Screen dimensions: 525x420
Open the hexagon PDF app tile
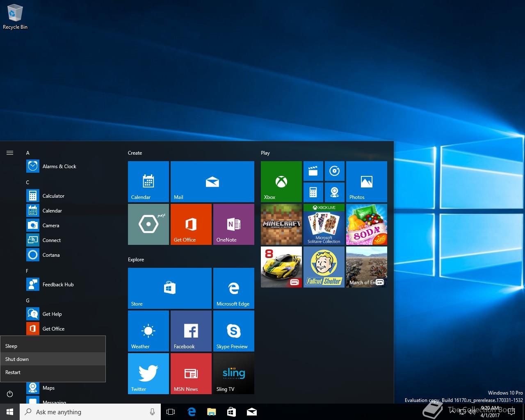(x=148, y=224)
